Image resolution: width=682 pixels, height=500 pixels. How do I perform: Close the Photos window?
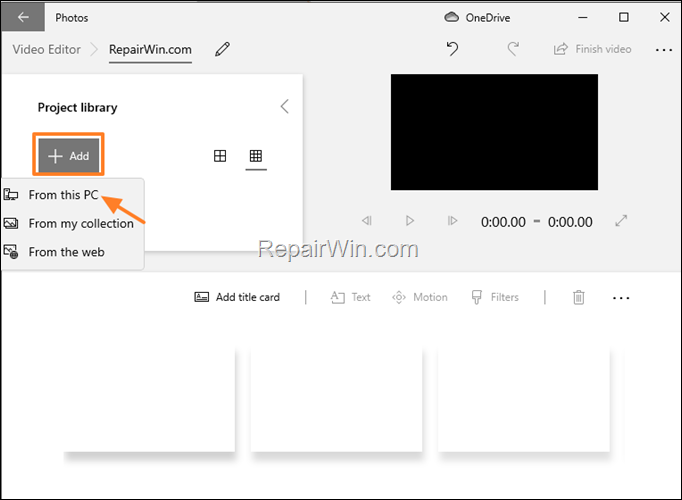coord(665,17)
